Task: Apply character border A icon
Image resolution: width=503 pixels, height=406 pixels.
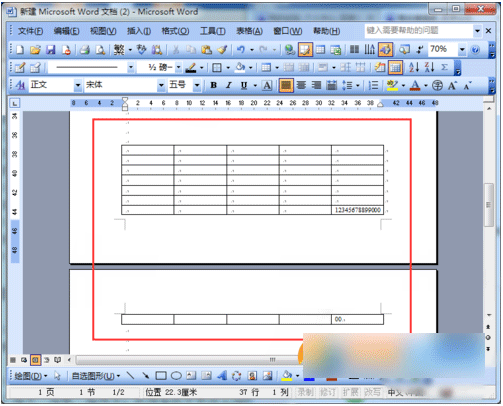Action: (x=267, y=86)
